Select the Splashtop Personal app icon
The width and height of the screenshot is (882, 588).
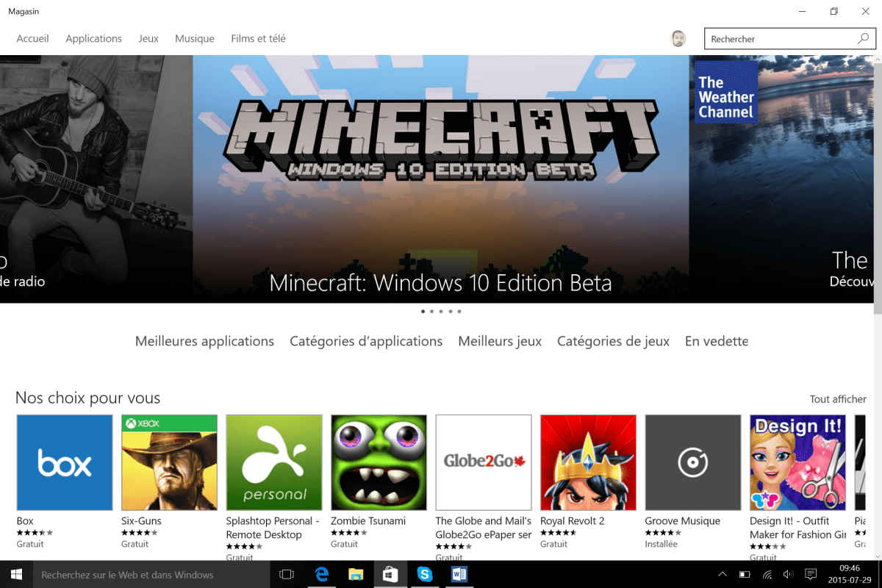point(274,462)
